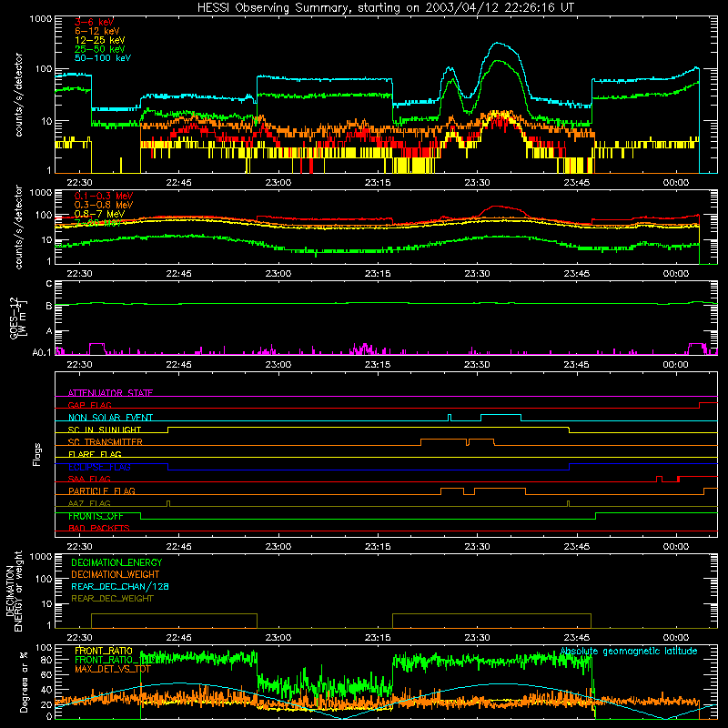Select the red 3-6 keV legend label

95,22
